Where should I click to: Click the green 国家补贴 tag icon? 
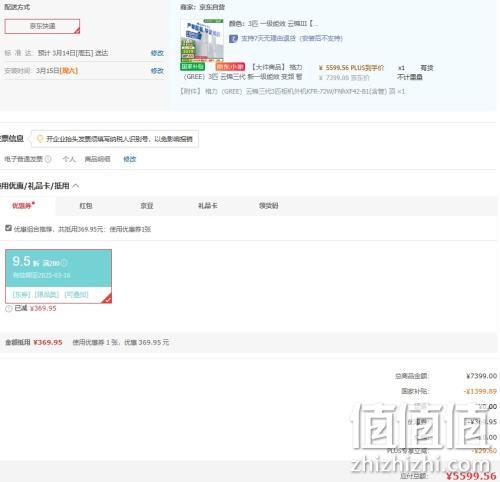193,67
